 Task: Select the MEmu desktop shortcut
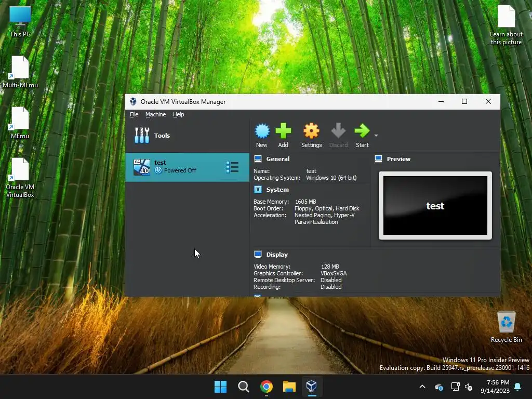[20, 123]
